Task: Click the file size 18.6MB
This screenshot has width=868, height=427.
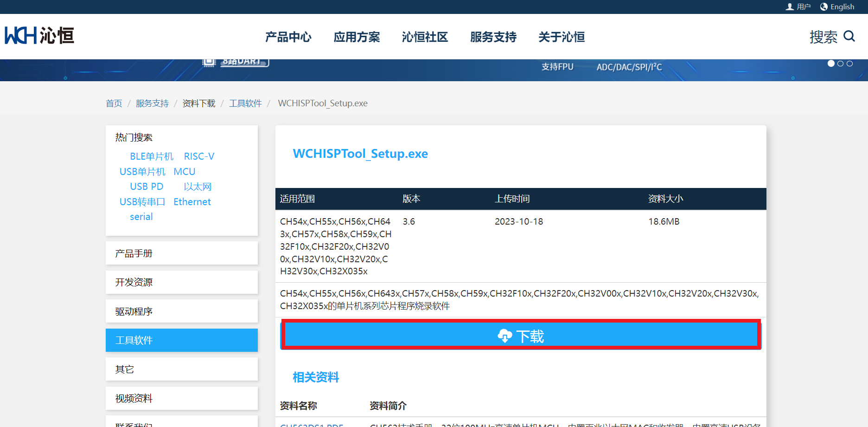Action: (664, 221)
